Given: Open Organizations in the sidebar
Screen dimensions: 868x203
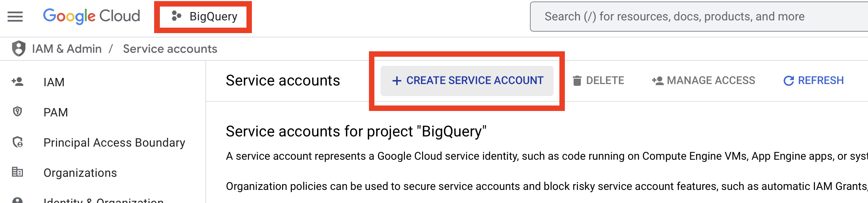Looking at the screenshot, I should point(80,173).
